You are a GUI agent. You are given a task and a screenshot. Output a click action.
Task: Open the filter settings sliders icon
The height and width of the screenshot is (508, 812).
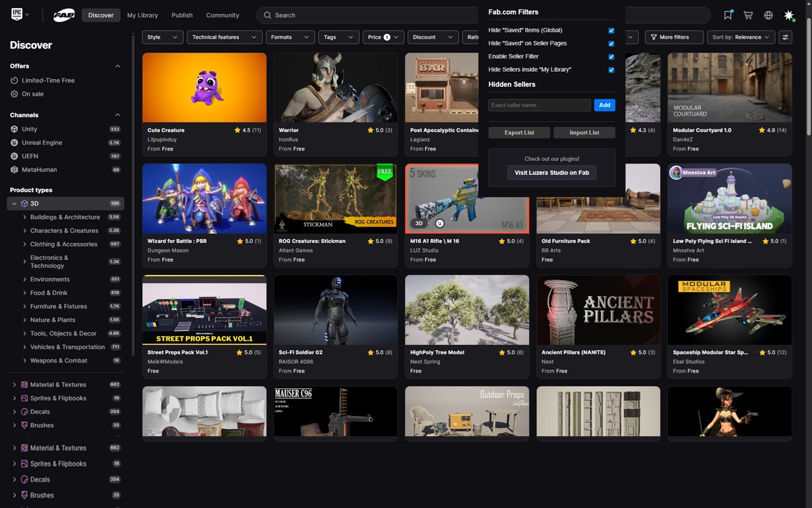click(x=785, y=37)
